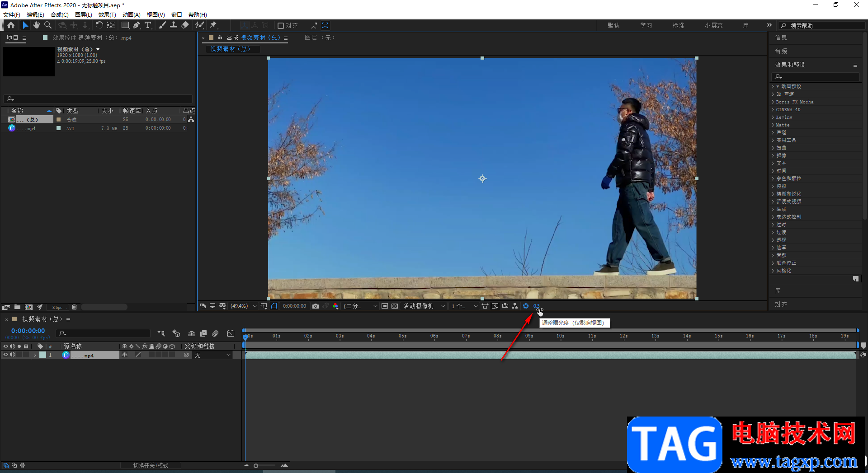Go to the Home screen icon
The image size is (868, 473).
(x=11, y=25)
